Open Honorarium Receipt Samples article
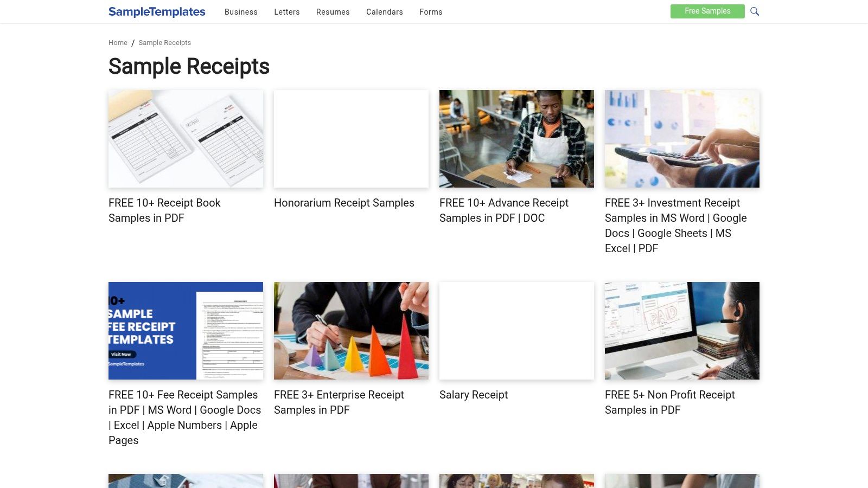This screenshot has width=868, height=488. 344,203
